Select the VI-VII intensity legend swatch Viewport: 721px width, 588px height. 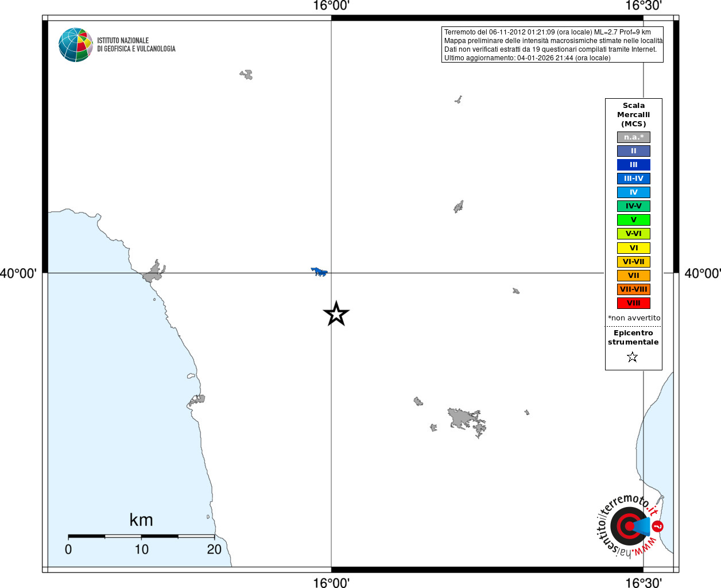[634, 262]
